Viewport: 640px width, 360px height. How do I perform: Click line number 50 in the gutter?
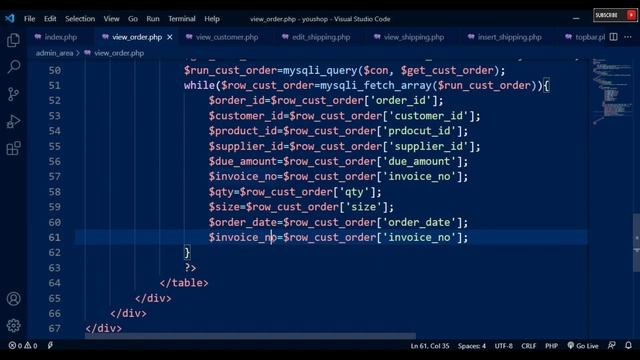[x=55, y=70]
